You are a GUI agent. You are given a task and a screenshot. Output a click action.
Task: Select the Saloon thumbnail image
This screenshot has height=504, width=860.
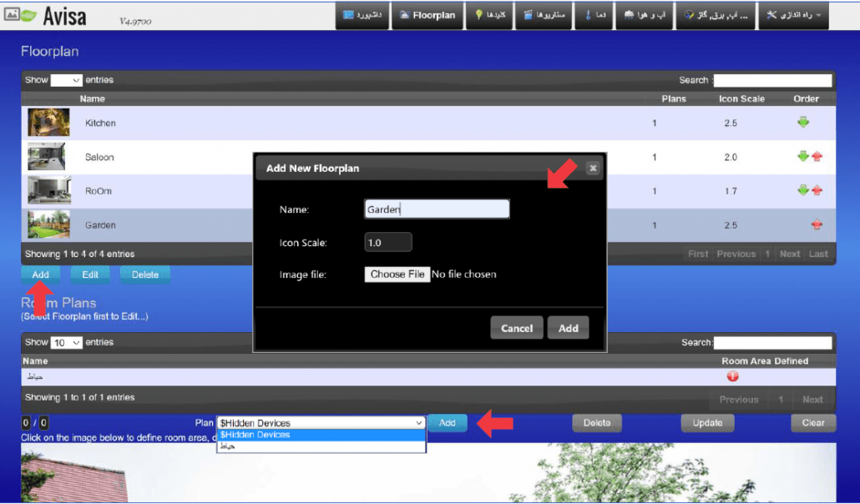click(47, 156)
